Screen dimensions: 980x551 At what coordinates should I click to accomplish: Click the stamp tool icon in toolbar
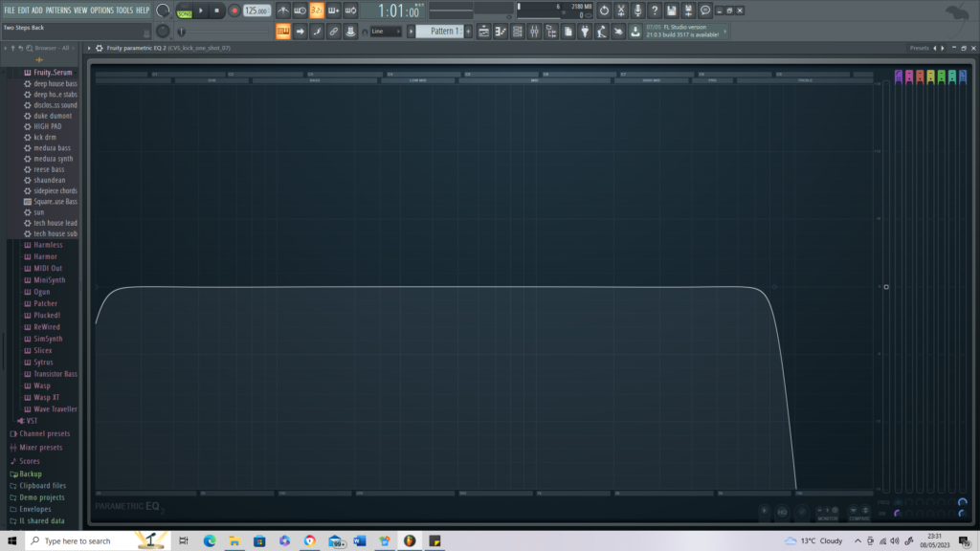[x=350, y=32]
